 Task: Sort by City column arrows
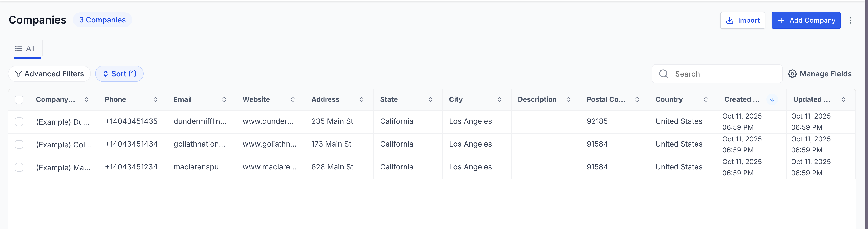pos(499,99)
